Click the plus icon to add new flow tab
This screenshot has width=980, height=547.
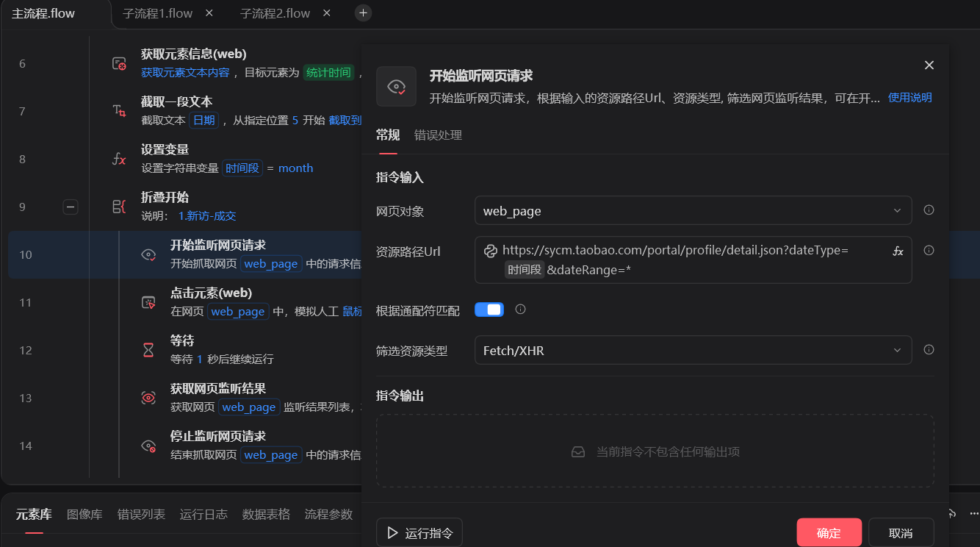(363, 13)
